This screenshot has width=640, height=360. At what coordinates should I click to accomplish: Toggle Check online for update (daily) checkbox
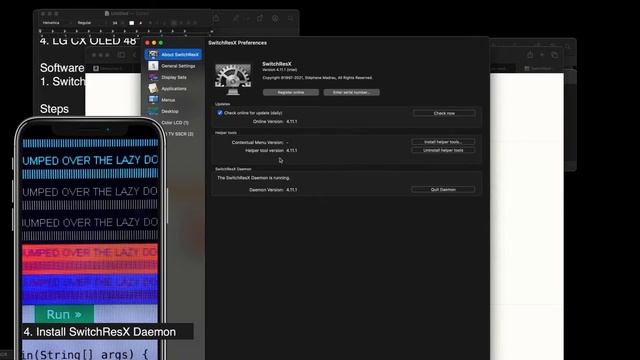coord(220,113)
